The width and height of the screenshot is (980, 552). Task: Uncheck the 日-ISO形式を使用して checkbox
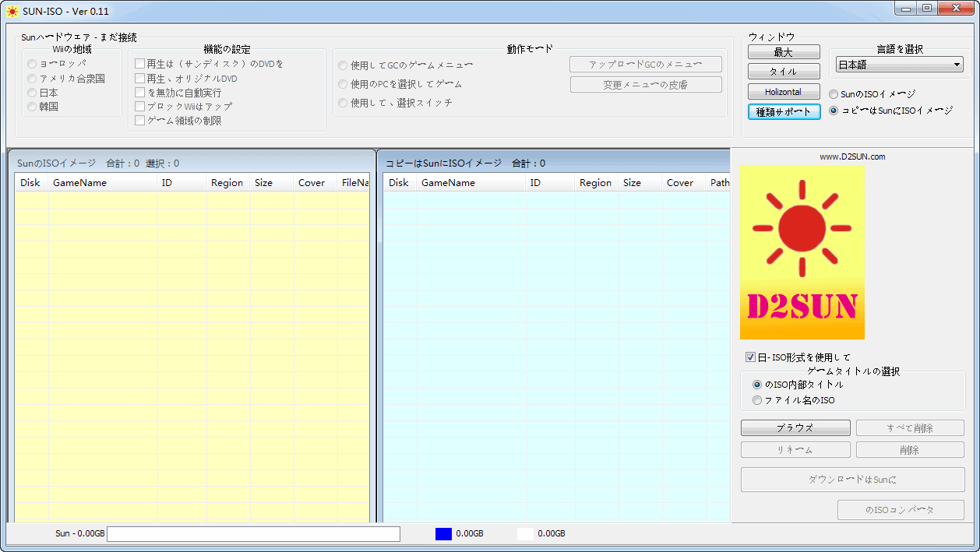(751, 357)
